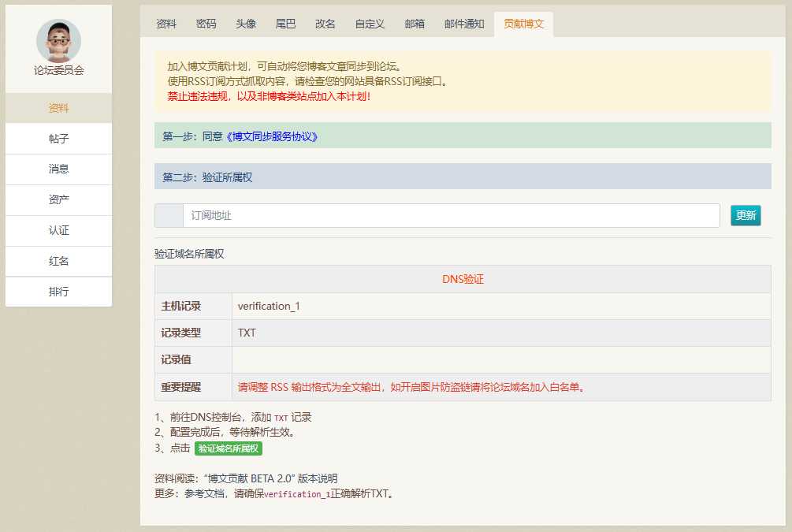792x532 pixels.
Task: Switch to the 密码 tab
Action: (206, 24)
